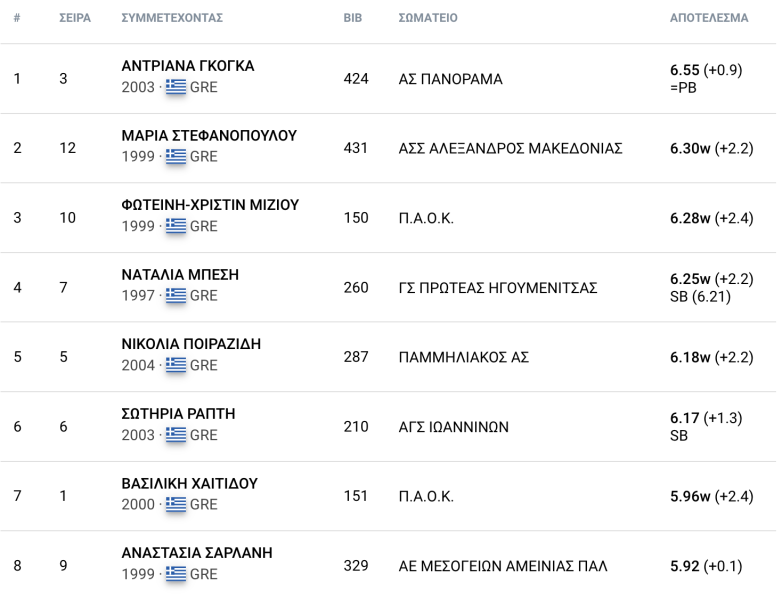Select club ΑΣ ΠΑΝΟΡΑΜΑ
The height and width of the screenshot is (600, 782).
(x=450, y=79)
